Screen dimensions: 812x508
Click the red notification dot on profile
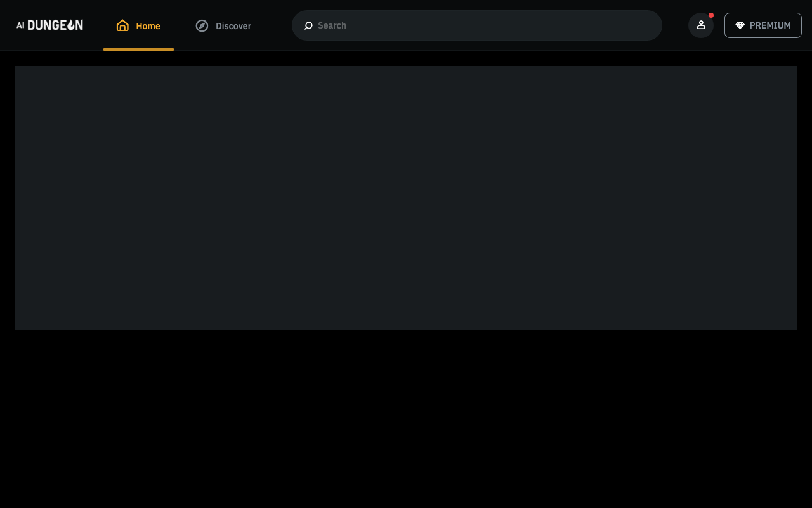(x=711, y=15)
